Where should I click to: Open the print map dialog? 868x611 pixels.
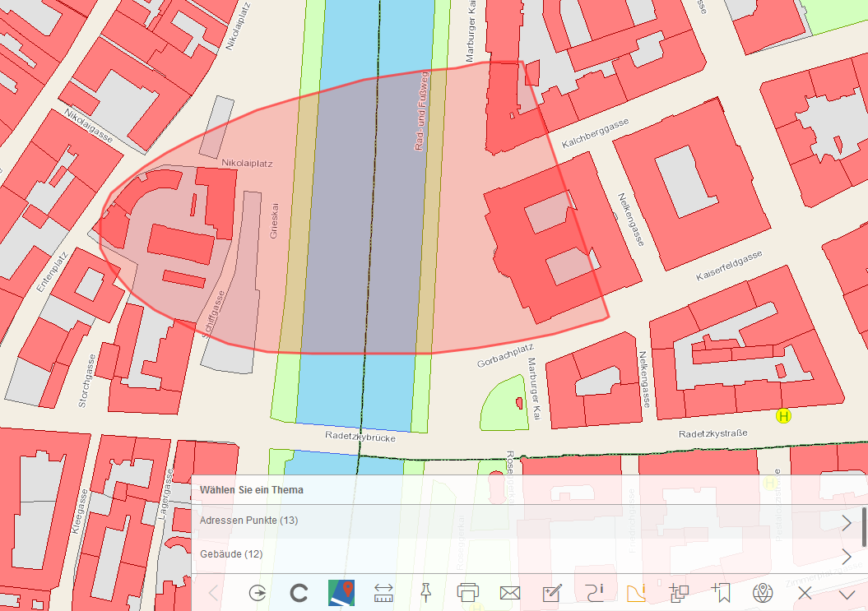pos(468,593)
